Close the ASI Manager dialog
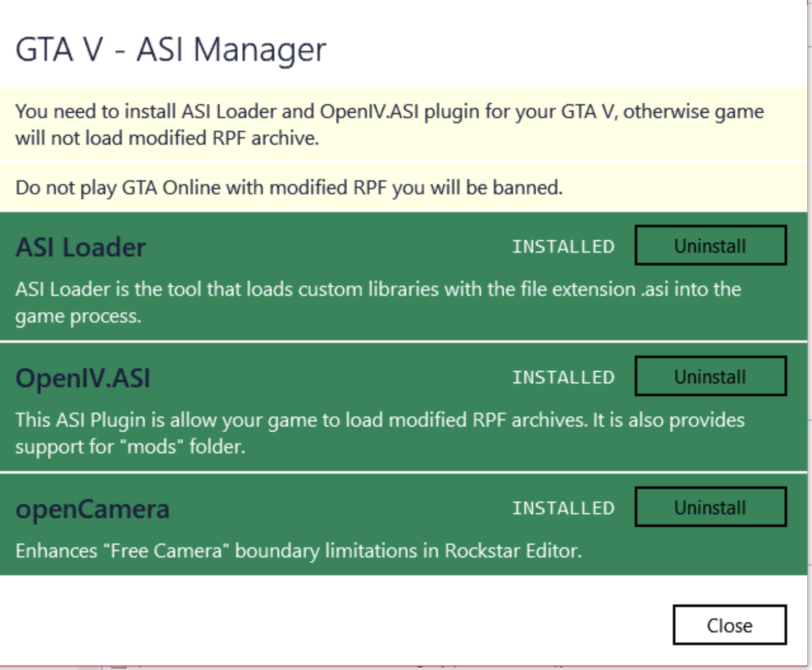The height and width of the screenshot is (670, 812). 729,625
